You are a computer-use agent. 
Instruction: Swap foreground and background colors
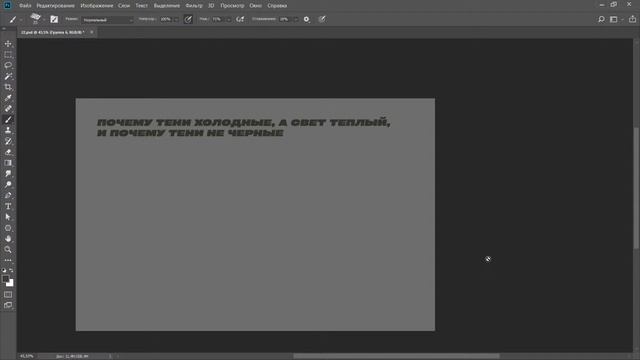[11, 270]
